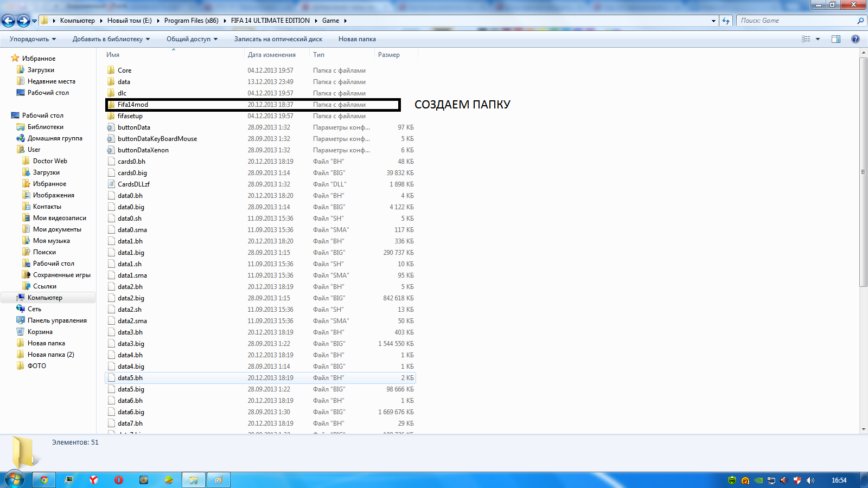
Task: Sort by the 'Имя' column header
Action: pos(174,55)
